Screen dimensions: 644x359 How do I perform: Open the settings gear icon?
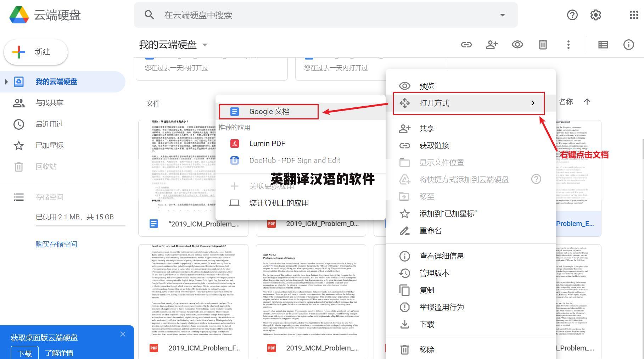pos(596,15)
